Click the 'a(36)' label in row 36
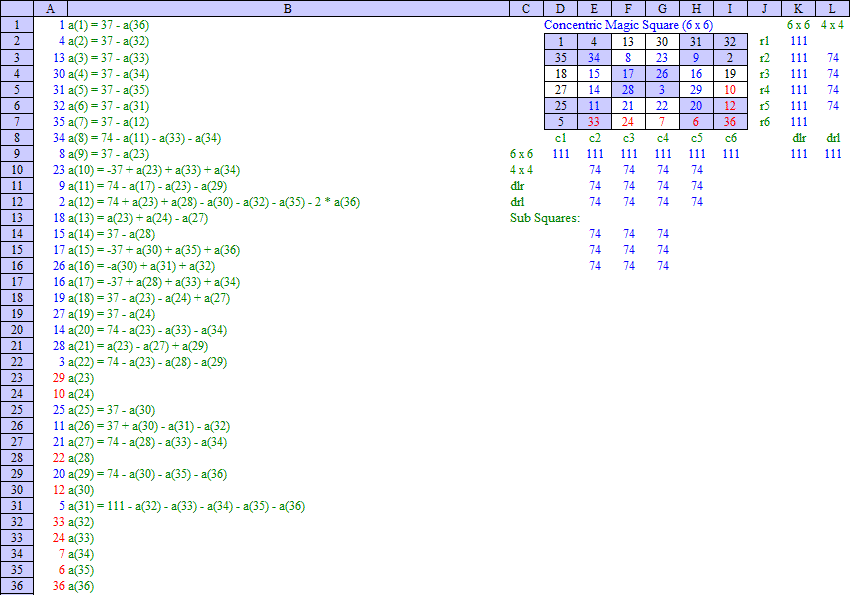The width and height of the screenshot is (852, 595). (81, 586)
